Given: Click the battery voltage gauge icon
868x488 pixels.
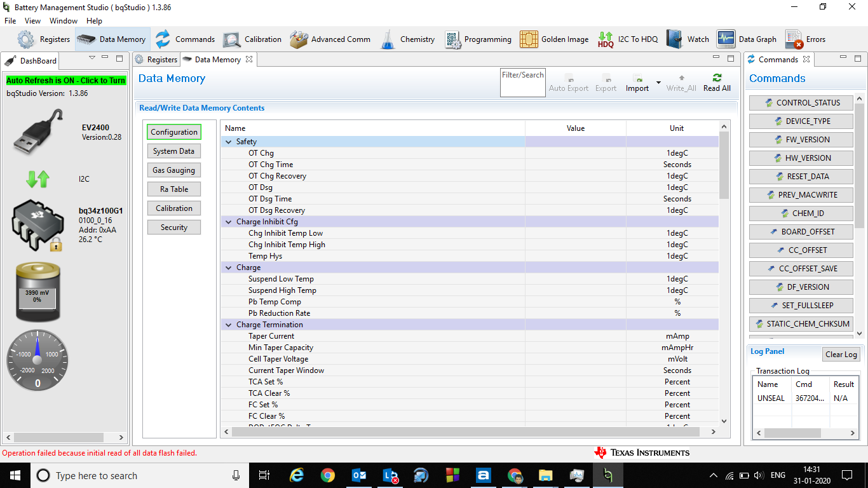Looking at the screenshot, I should (37, 292).
